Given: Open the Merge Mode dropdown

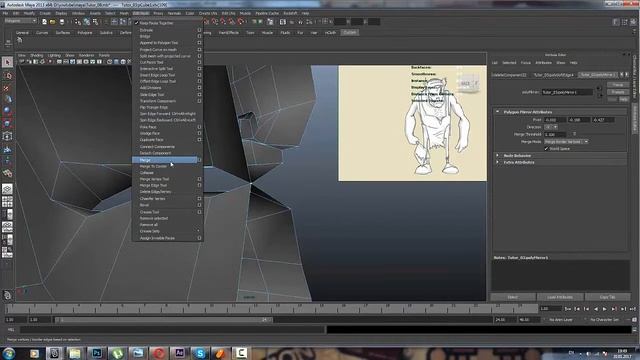Looking at the screenshot, I should [567, 142].
